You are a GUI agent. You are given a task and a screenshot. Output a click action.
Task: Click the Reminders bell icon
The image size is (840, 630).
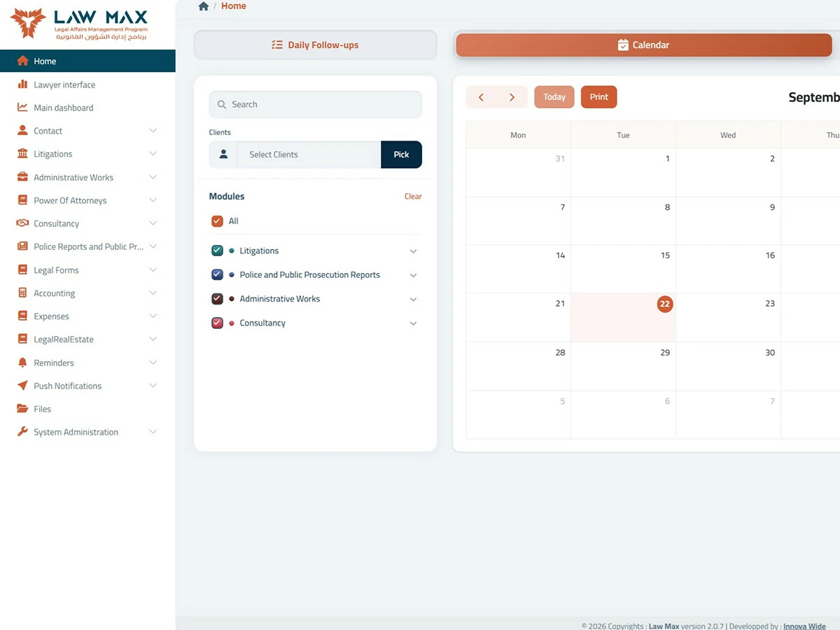[22, 363]
